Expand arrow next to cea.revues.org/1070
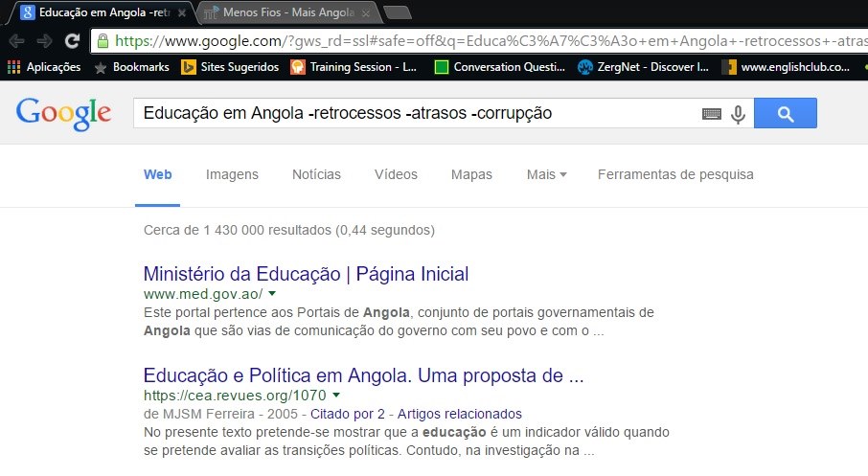Image resolution: width=868 pixels, height=476 pixels. pos(336,396)
